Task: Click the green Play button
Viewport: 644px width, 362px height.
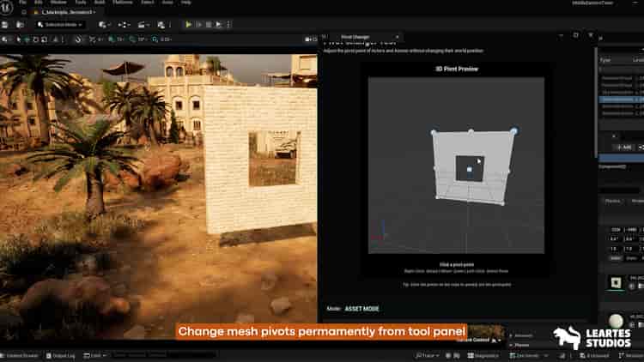Action: click(x=188, y=25)
